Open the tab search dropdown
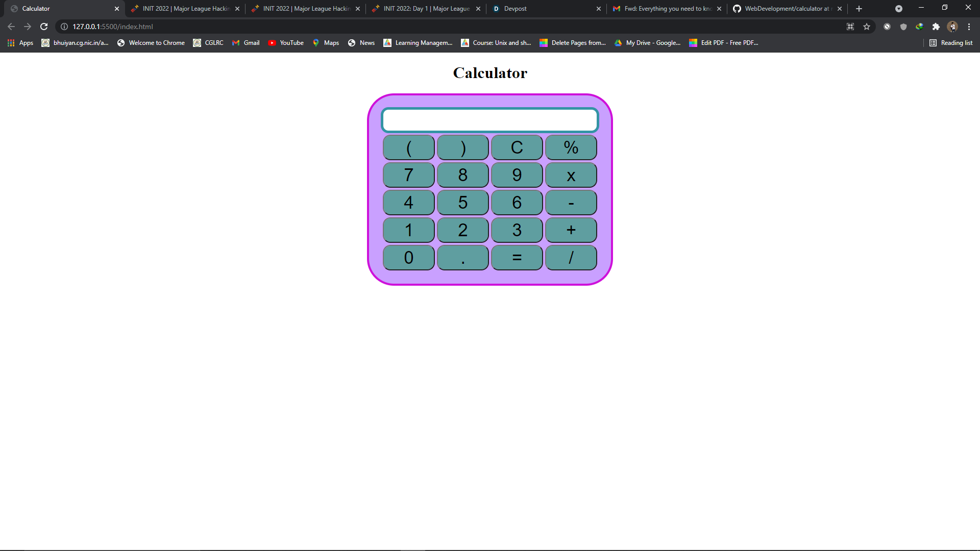Screen dimensions: 980x551 898,9
